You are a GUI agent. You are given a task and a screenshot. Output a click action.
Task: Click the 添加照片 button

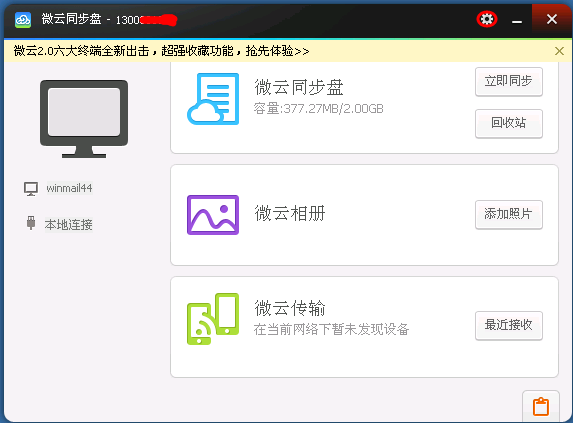coord(509,214)
